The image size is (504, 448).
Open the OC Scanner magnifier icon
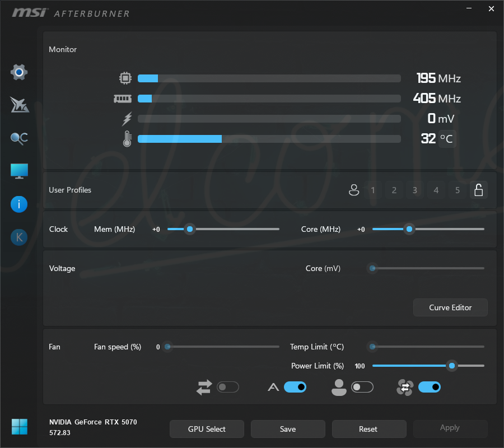[19, 138]
